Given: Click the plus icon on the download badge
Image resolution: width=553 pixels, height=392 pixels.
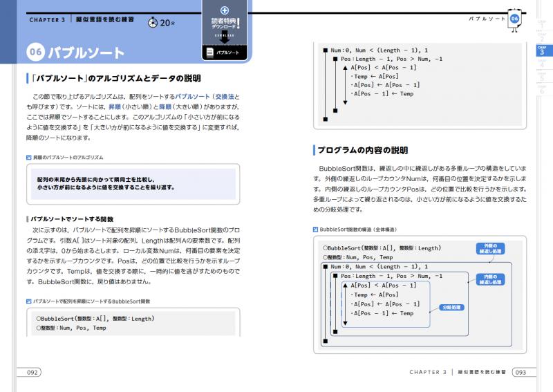Looking at the screenshot, I should [x=224, y=10].
